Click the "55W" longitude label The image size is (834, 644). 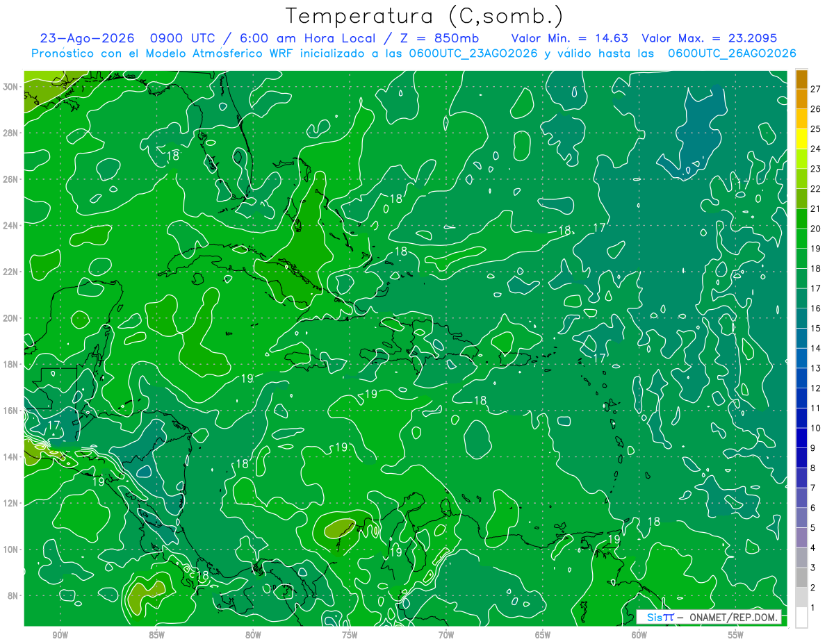tap(736, 634)
